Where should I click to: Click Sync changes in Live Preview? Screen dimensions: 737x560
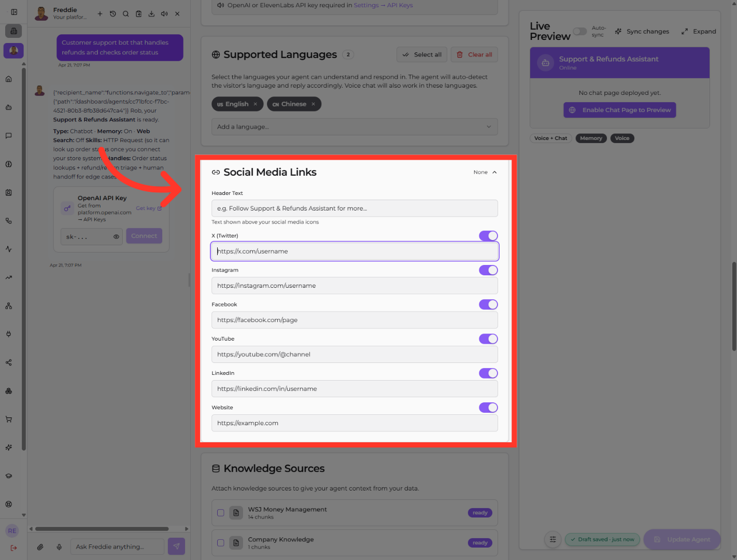point(642,32)
